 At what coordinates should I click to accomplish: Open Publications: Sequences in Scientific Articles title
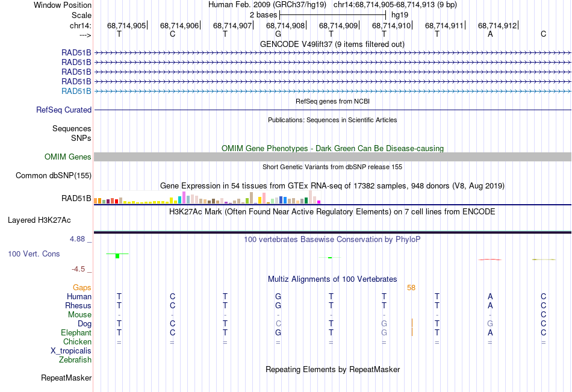pos(332,120)
